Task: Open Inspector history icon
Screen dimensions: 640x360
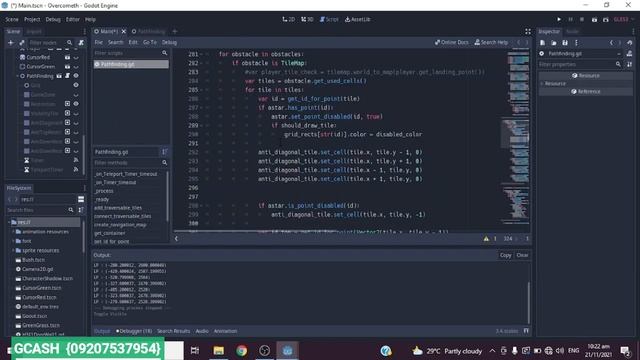Action: (630, 42)
